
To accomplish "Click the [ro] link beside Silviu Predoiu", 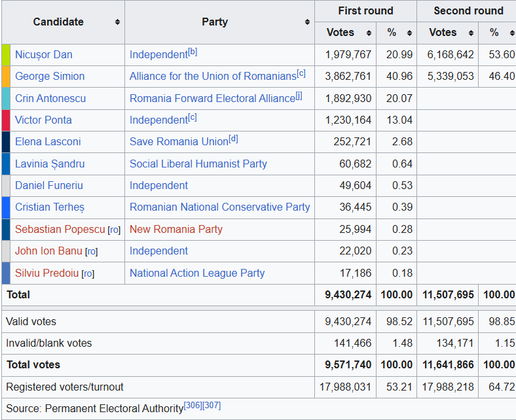I will coord(88,273).
